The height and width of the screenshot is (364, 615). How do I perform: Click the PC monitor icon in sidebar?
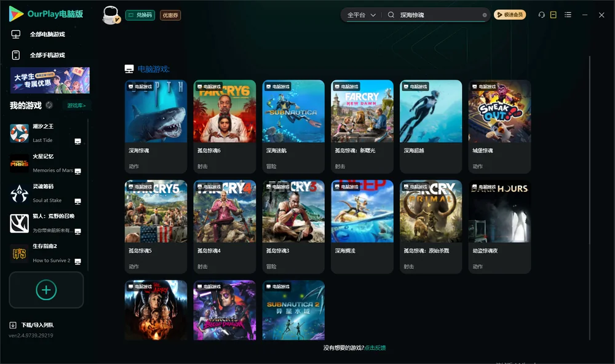click(16, 34)
